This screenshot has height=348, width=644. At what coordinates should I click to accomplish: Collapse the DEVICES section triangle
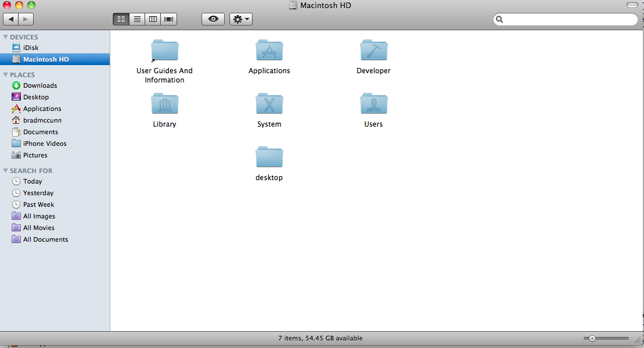[x=5, y=37]
